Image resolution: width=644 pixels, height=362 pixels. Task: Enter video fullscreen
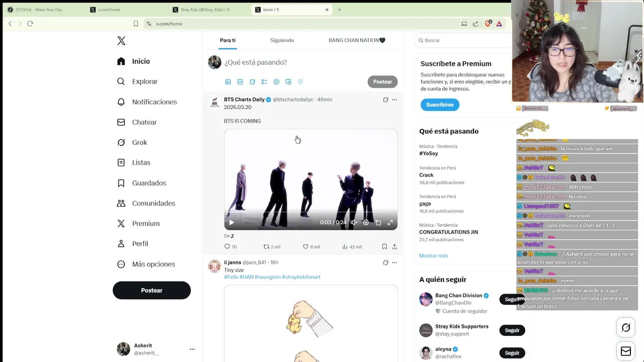[390, 222]
